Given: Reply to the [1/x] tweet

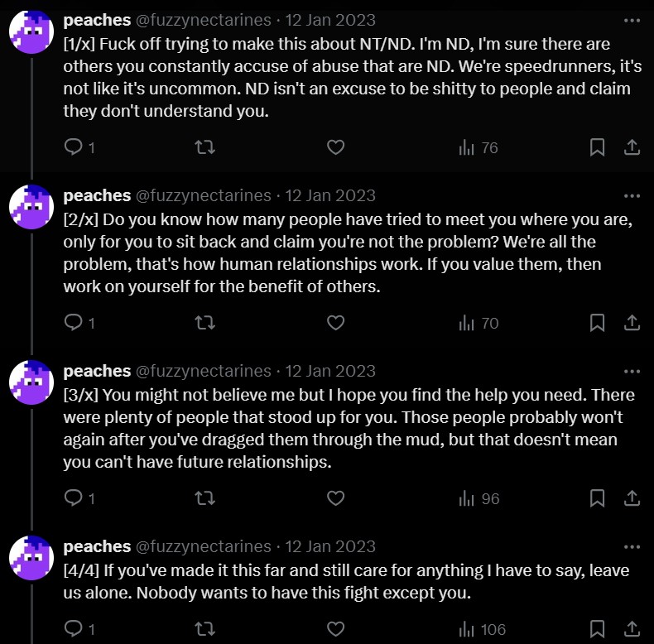Looking at the screenshot, I should coord(74,147).
